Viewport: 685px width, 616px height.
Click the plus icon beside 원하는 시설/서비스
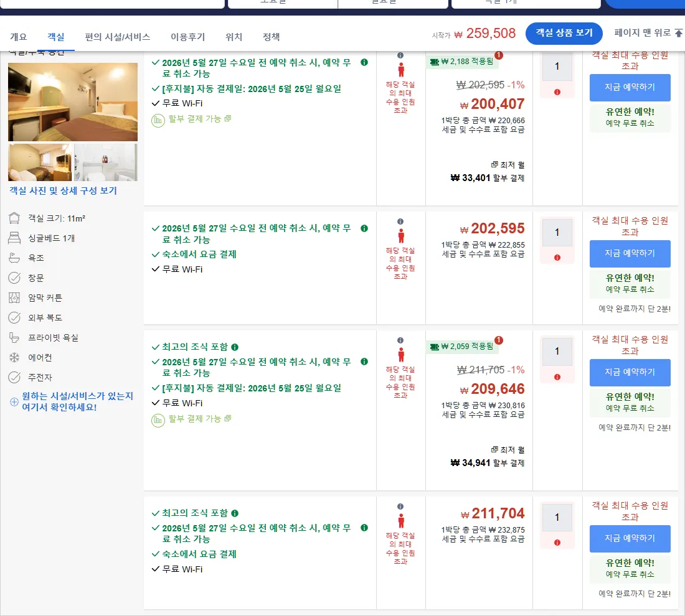tap(14, 401)
